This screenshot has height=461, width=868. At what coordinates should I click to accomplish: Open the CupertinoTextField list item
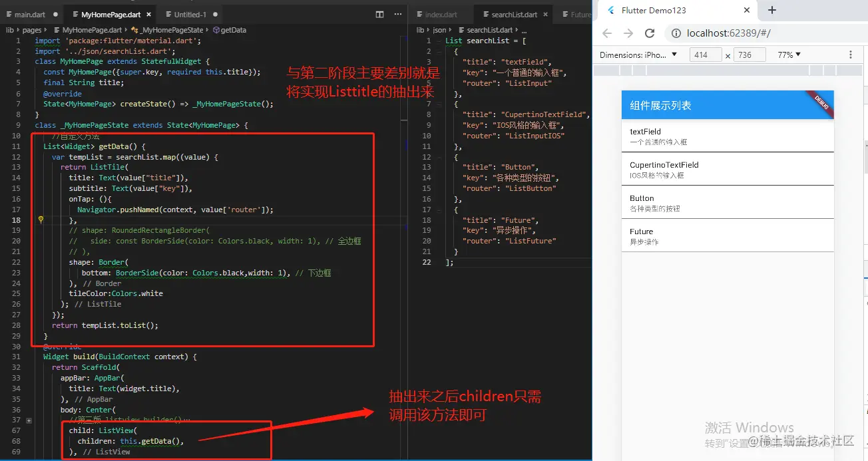point(727,169)
